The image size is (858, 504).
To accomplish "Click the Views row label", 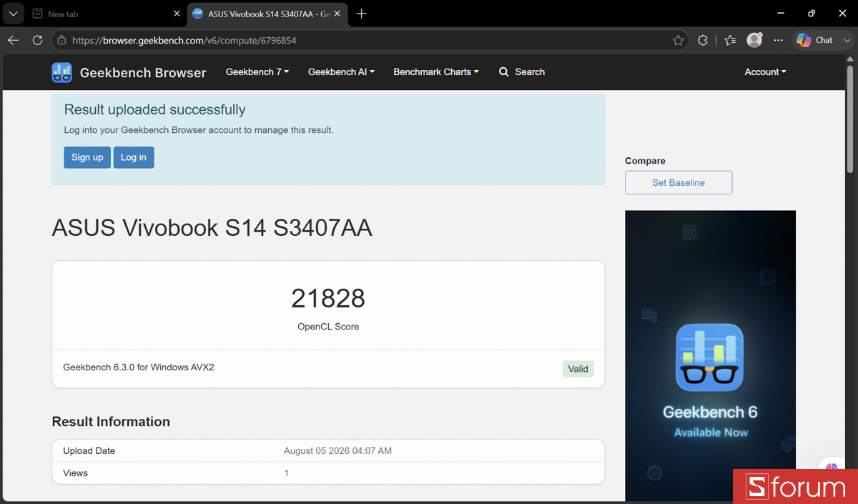I will click(75, 473).
